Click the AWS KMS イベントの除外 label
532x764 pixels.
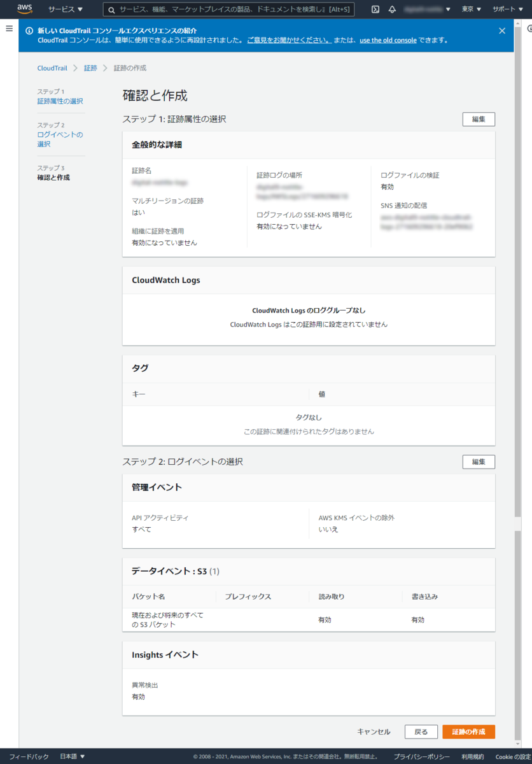tap(356, 518)
